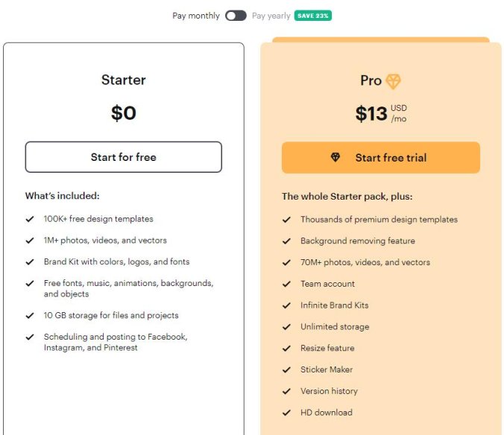This screenshot has width=504, height=435.
Task: Click the checkmark beside HD download
Action: click(286, 413)
